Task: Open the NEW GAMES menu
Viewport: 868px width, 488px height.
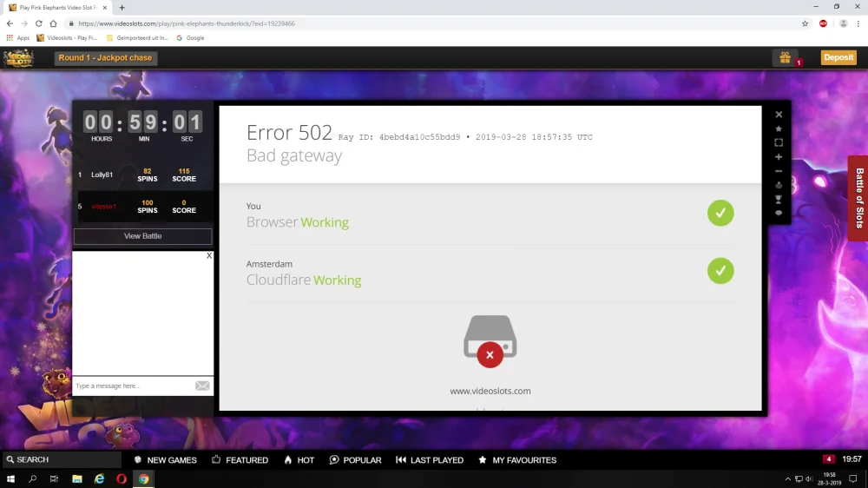Action: tap(166, 459)
